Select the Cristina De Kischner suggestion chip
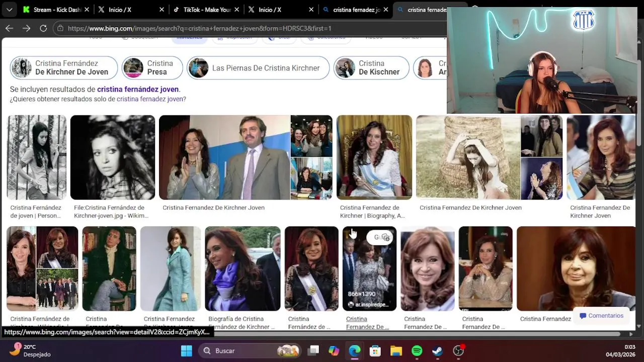 pos(371,68)
